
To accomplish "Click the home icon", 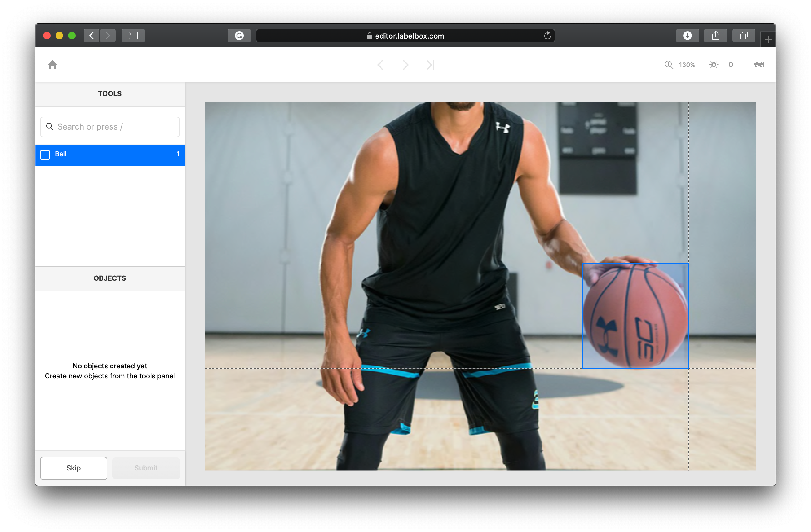I will (x=52, y=65).
